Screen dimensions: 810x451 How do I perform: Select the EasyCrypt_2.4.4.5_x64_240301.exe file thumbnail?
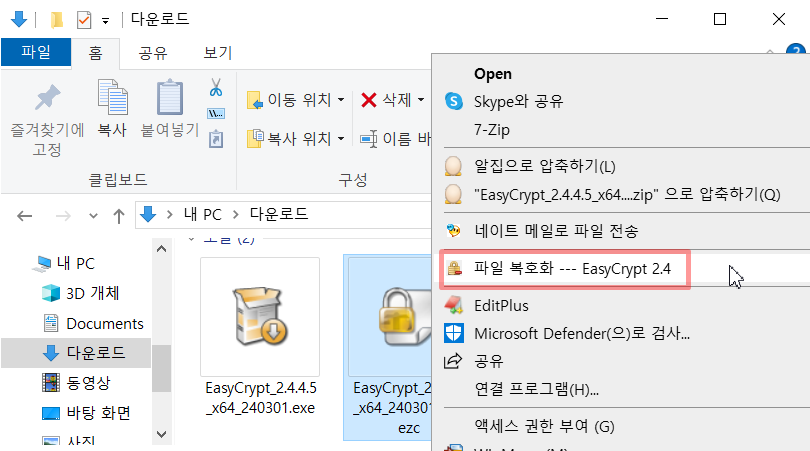(260, 317)
